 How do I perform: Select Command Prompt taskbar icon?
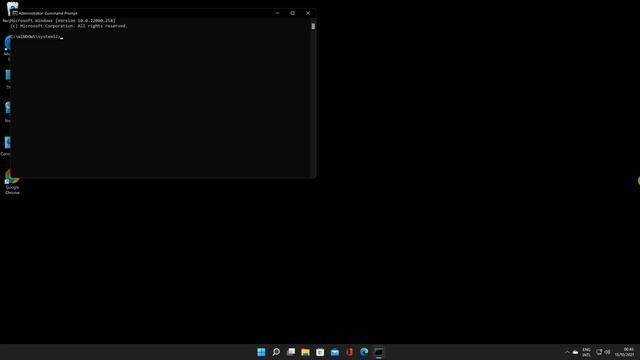pyautogui.click(x=379, y=352)
